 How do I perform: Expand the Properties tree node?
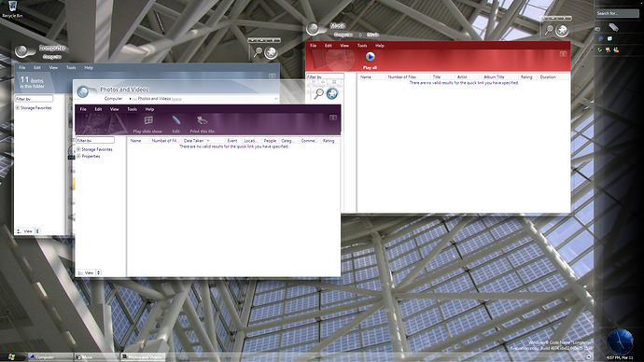78,156
